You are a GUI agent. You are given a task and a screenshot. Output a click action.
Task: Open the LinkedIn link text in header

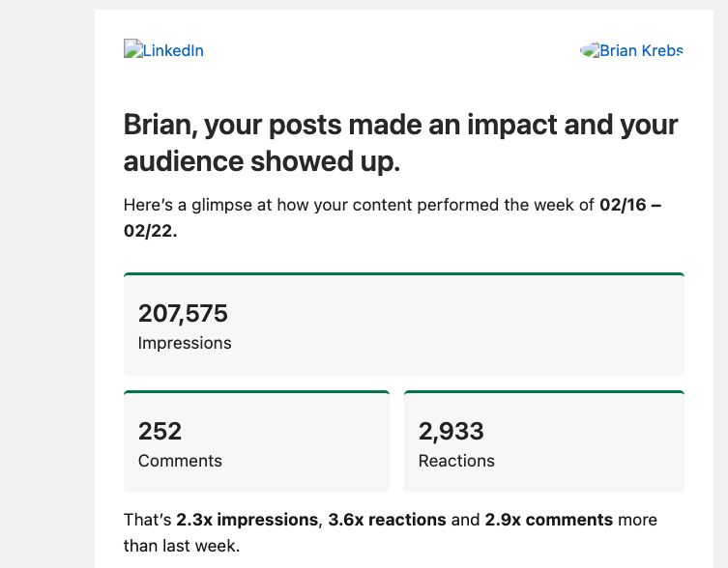[173, 51]
